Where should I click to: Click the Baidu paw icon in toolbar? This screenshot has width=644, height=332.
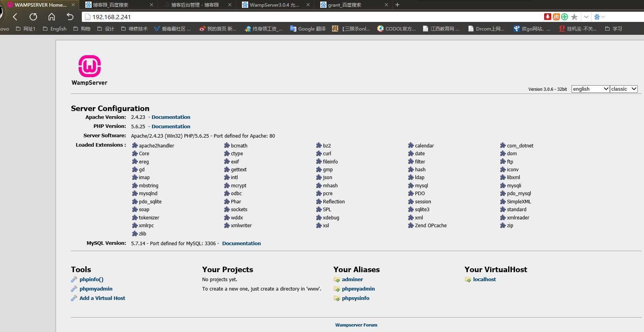point(597,17)
